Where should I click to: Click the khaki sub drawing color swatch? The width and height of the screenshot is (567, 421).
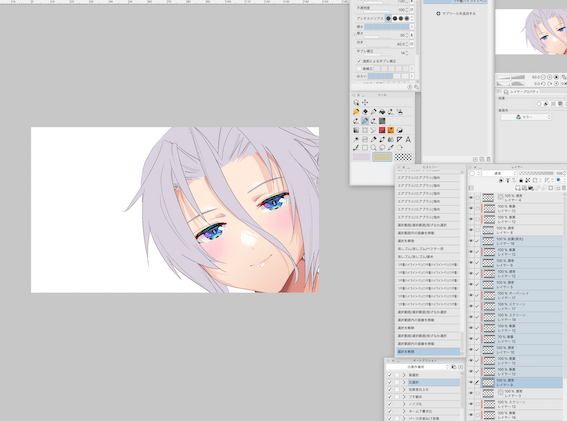pos(382,157)
